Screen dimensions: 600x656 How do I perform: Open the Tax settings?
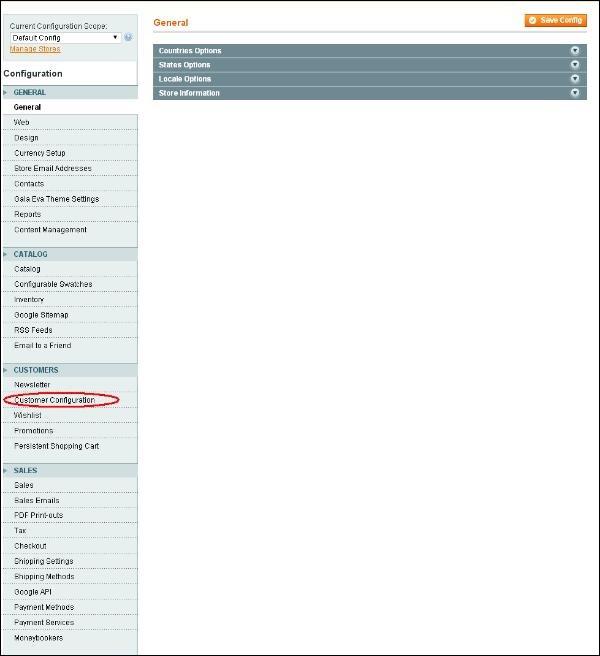20,530
